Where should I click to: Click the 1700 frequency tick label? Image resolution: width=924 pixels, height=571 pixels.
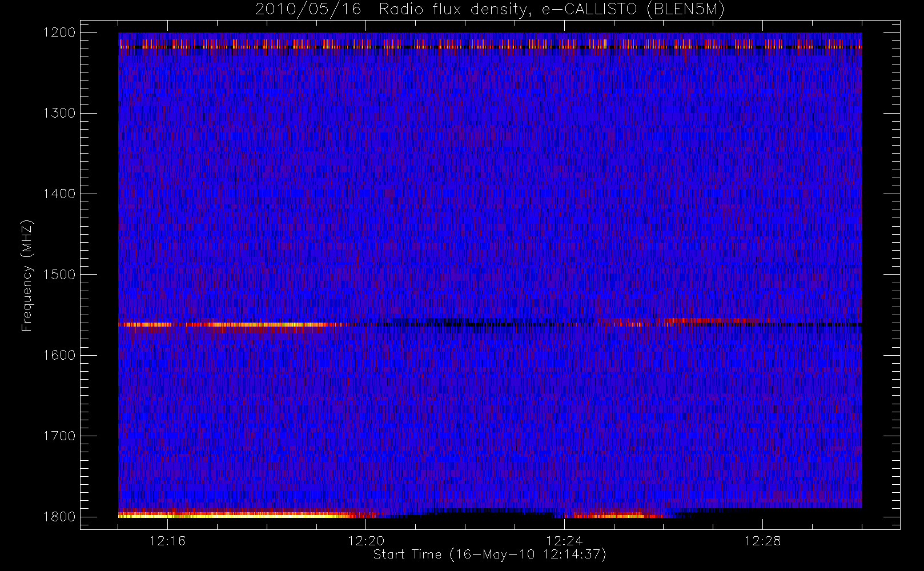pos(59,436)
